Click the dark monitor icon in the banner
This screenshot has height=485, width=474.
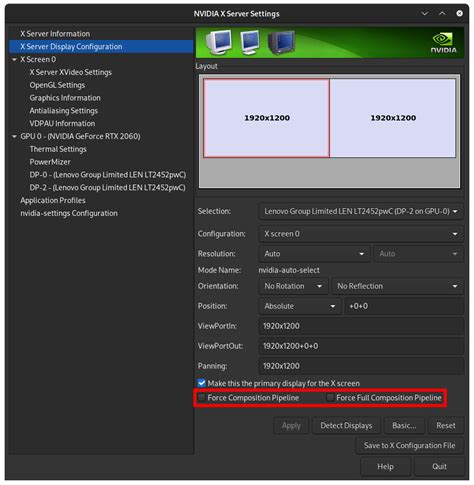pos(282,42)
